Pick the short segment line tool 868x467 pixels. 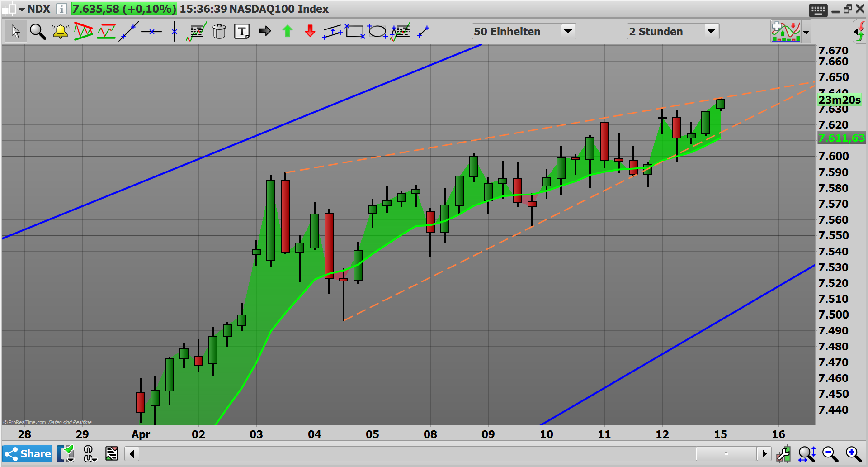(x=423, y=32)
